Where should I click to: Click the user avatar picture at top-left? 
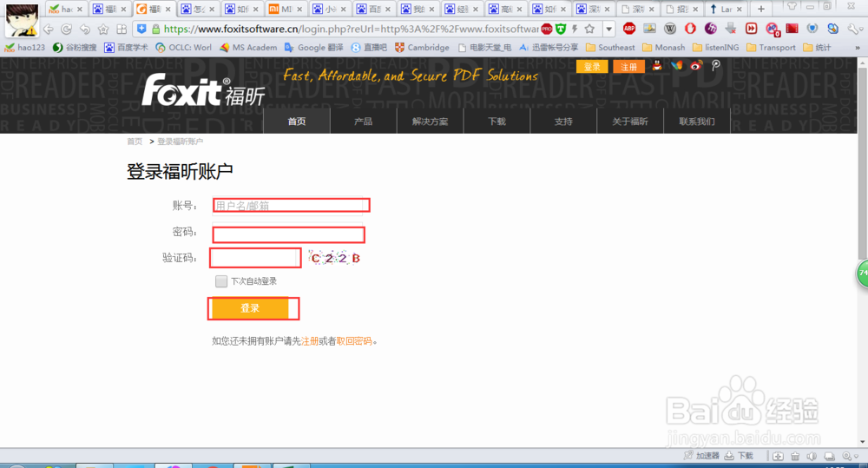(22, 20)
